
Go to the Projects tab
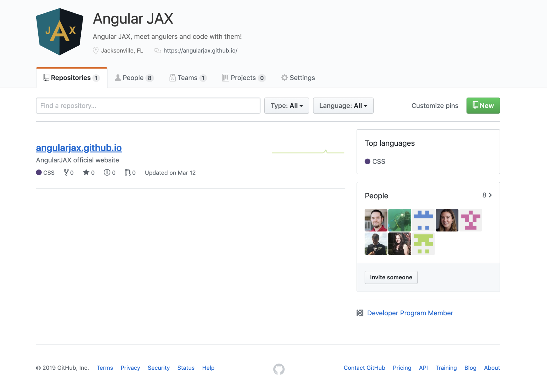coord(244,78)
